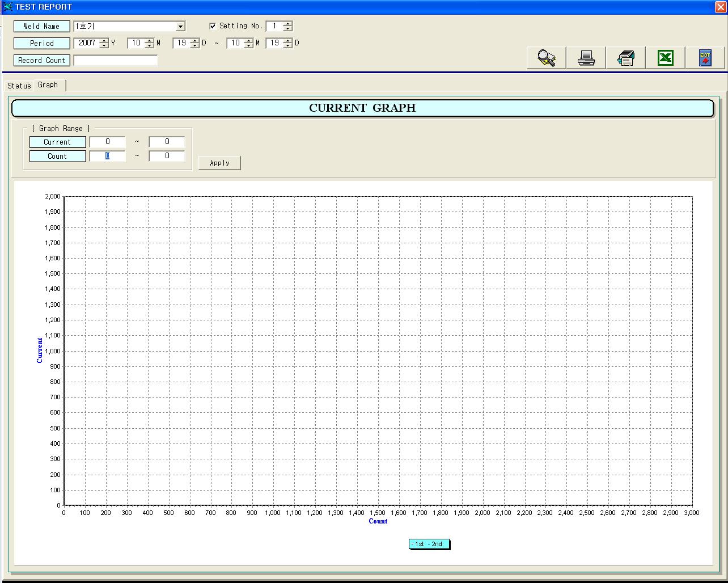Click the TEST REPORT title bar icon
728x583 pixels.
[8, 7]
